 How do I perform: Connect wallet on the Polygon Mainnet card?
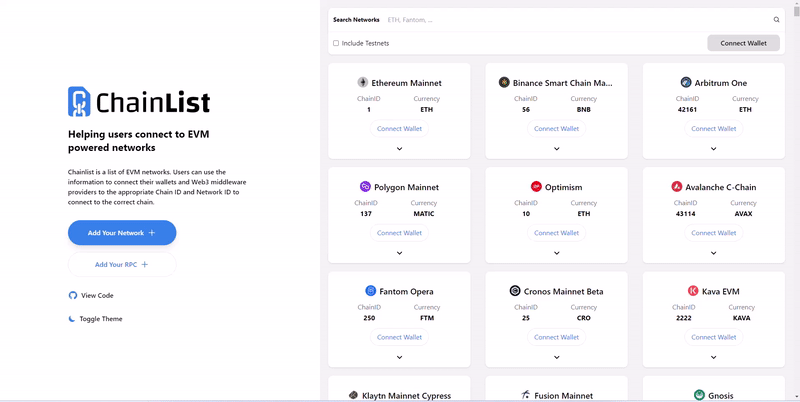click(399, 233)
